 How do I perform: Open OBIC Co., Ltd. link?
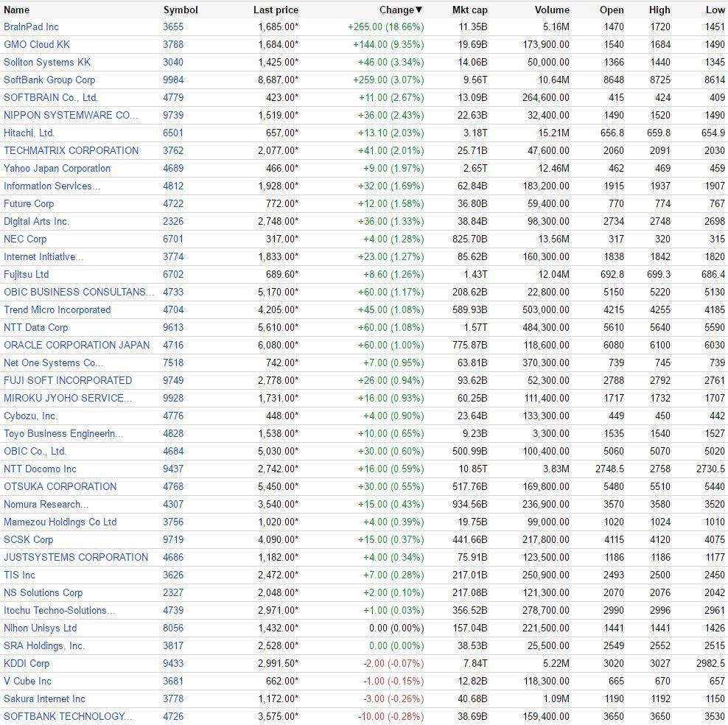35,451
